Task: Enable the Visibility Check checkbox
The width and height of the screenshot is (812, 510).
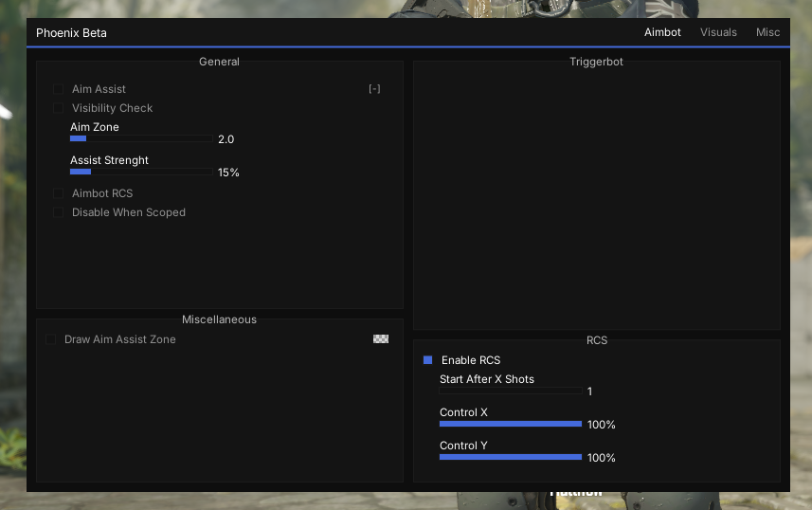Action: [59, 108]
